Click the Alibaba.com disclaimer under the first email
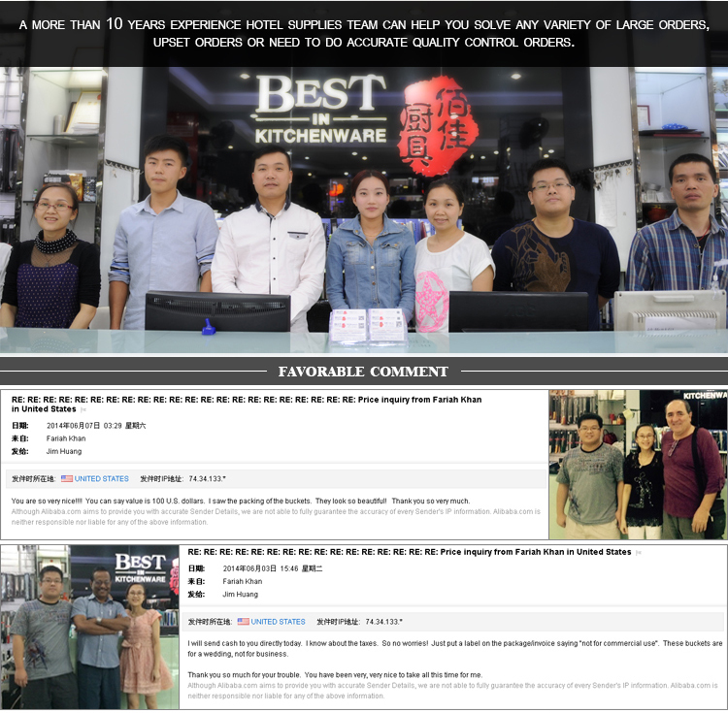This screenshot has height=713, width=728. click(276, 517)
